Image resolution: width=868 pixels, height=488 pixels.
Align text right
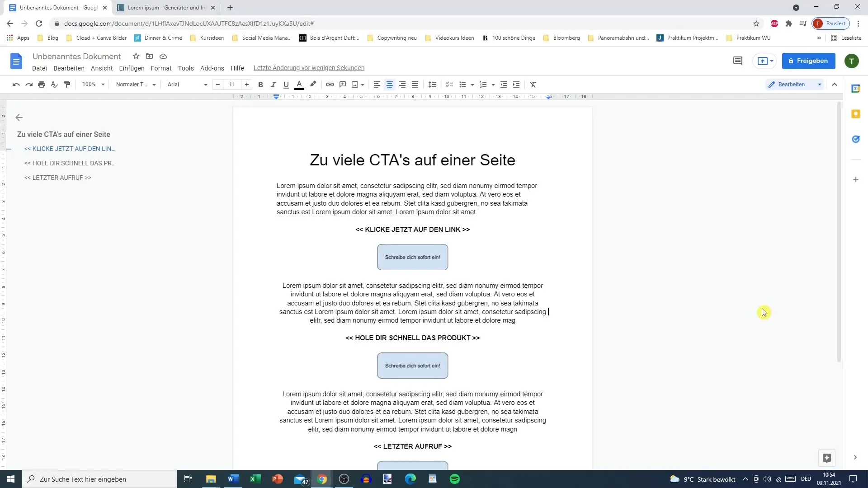[x=402, y=84]
